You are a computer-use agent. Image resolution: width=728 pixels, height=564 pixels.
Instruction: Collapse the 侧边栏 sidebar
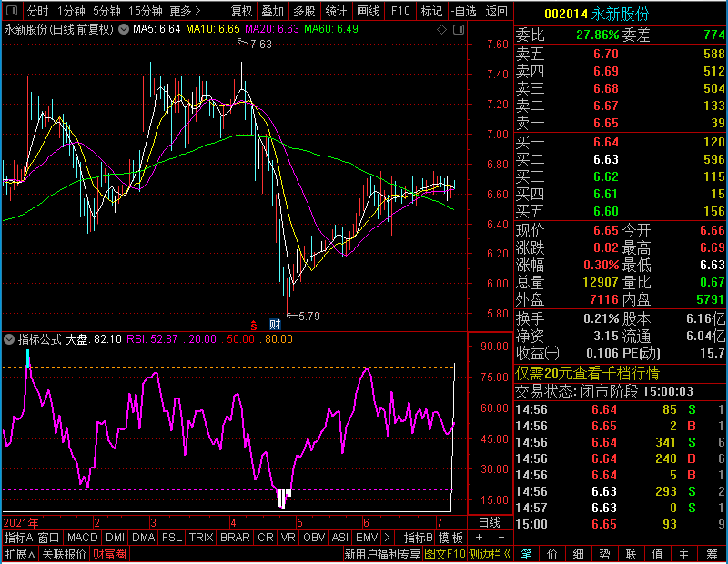490,554
